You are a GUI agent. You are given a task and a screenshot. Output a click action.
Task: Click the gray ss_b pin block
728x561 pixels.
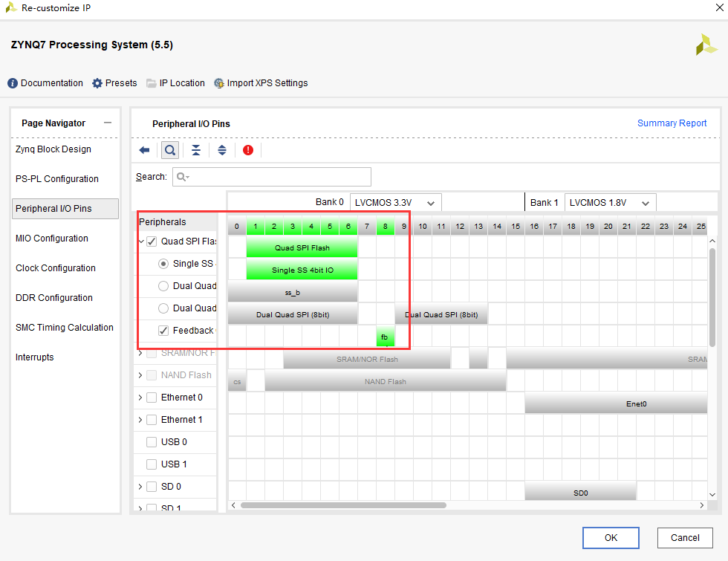coord(293,292)
